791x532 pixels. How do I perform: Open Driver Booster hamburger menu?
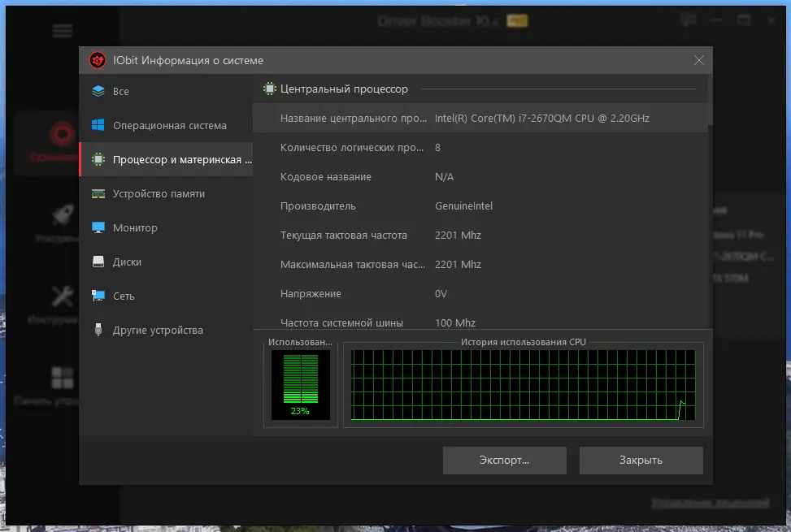point(63,31)
